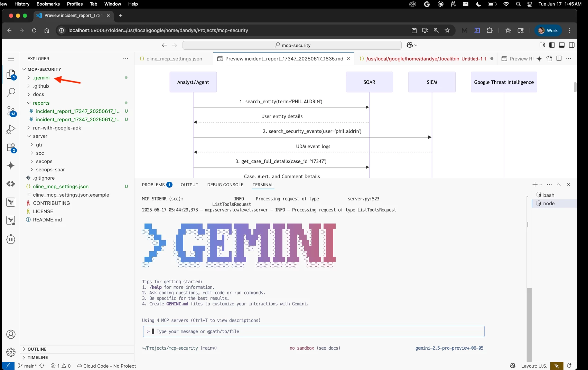Go back with editor navigation arrow

164,45
